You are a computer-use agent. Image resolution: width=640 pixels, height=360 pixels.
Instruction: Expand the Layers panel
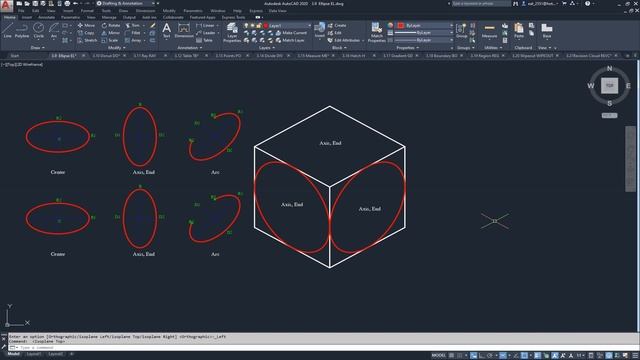[266, 48]
